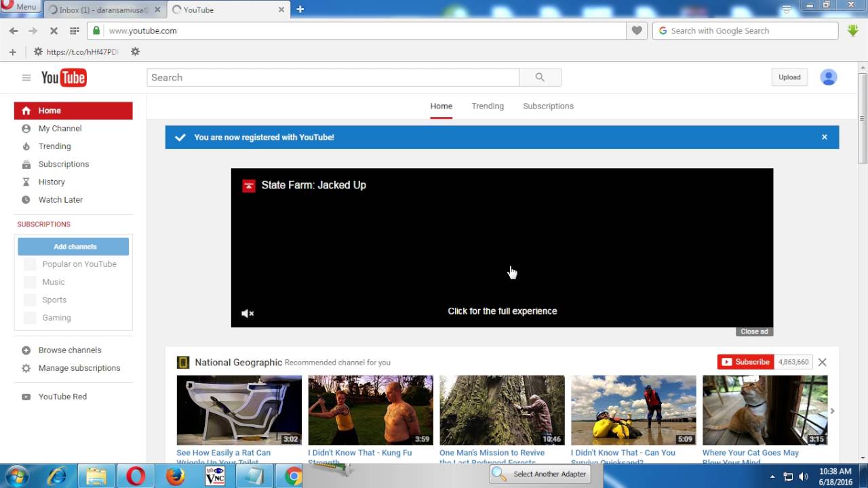Image resolution: width=868 pixels, height=488 pixels.
Task: Open the Opera Menu button
Action: 20,6
